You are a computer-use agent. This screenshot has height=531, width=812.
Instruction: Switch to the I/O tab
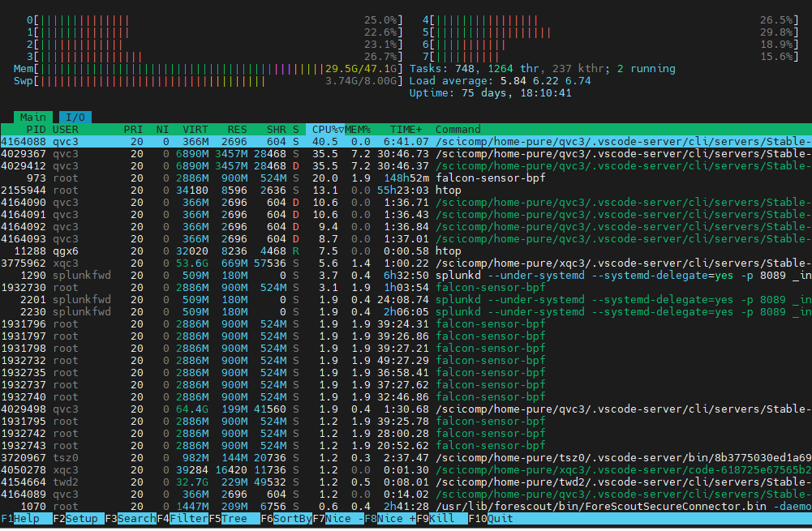tap(75, 117)
